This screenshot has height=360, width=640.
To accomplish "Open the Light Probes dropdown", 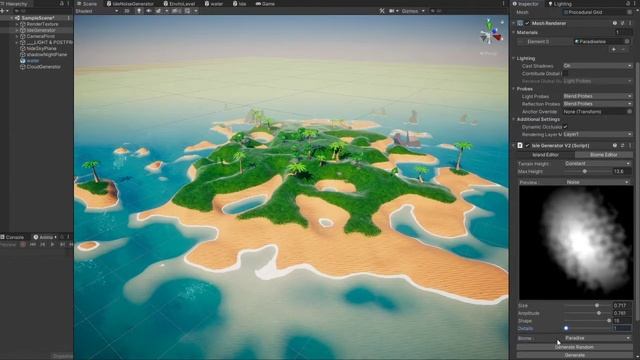I will pyautogui.click(x=597, y=96).
